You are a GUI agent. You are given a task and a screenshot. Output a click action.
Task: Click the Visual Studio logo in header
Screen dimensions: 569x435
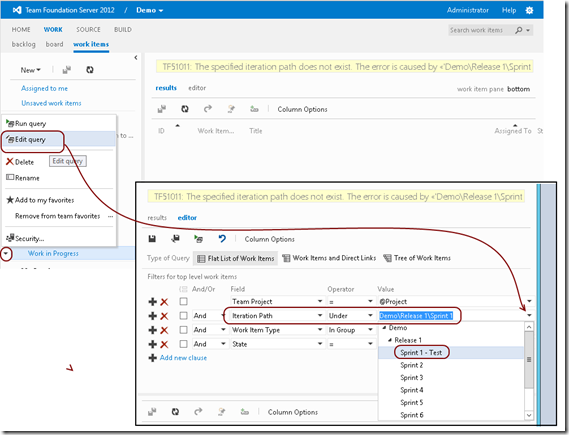[x=17, y=10]
